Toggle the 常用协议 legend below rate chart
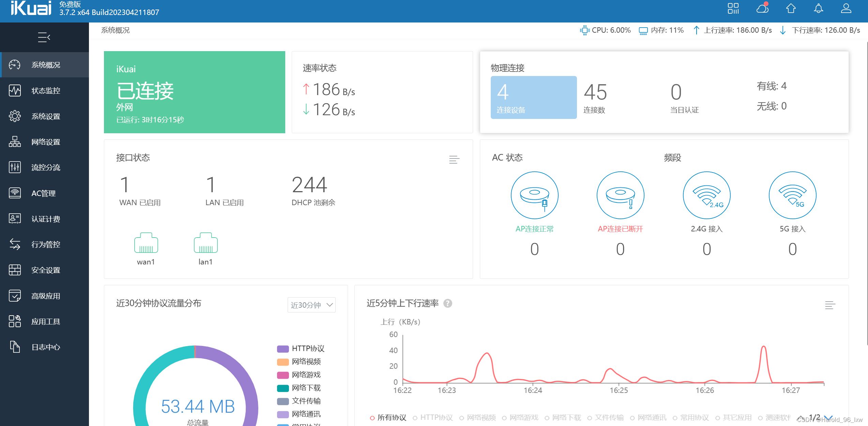Screen dimensions: 868x426 coord(690,417)
